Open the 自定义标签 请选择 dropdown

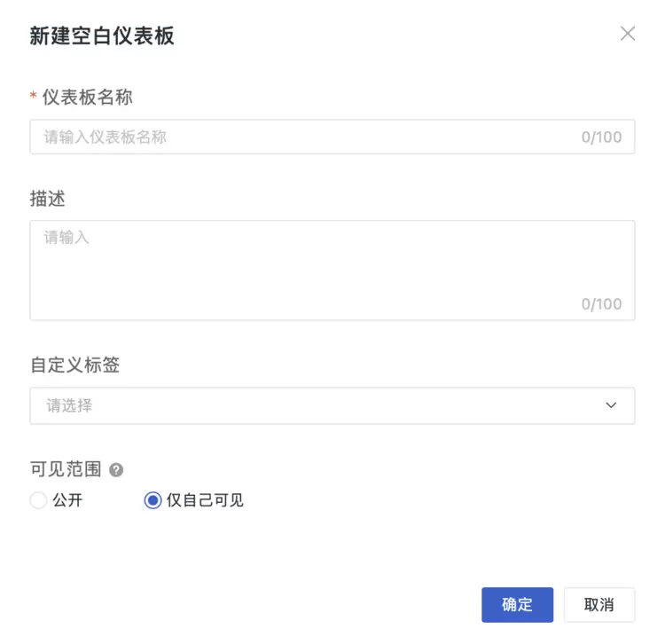click(x=332, y=405)
